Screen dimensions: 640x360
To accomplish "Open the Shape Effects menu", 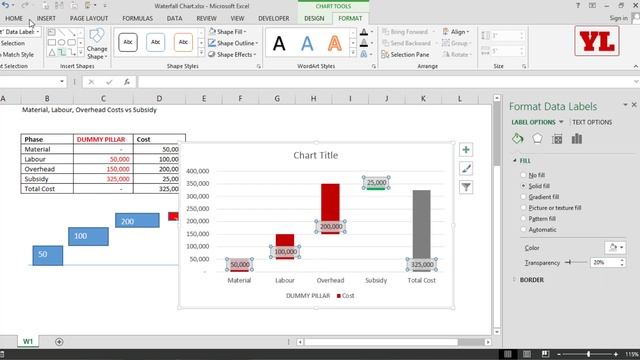I will pos(232,54).
